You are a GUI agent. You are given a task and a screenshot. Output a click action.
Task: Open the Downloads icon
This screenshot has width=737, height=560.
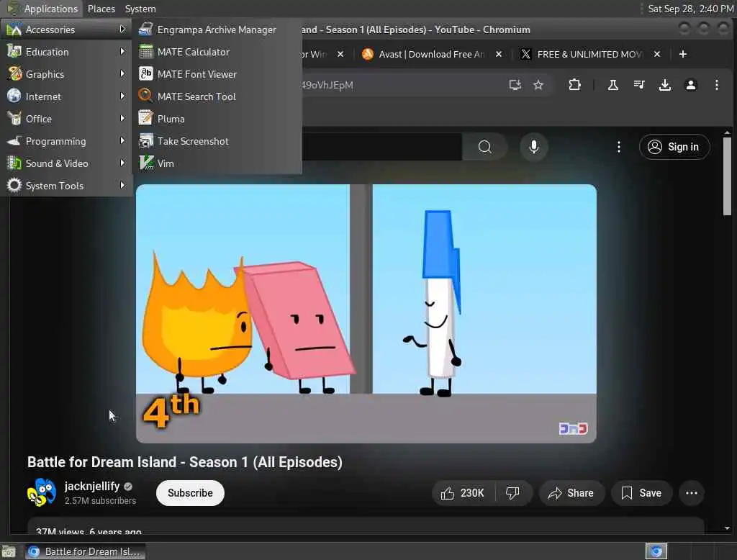[x=664, y=85]
